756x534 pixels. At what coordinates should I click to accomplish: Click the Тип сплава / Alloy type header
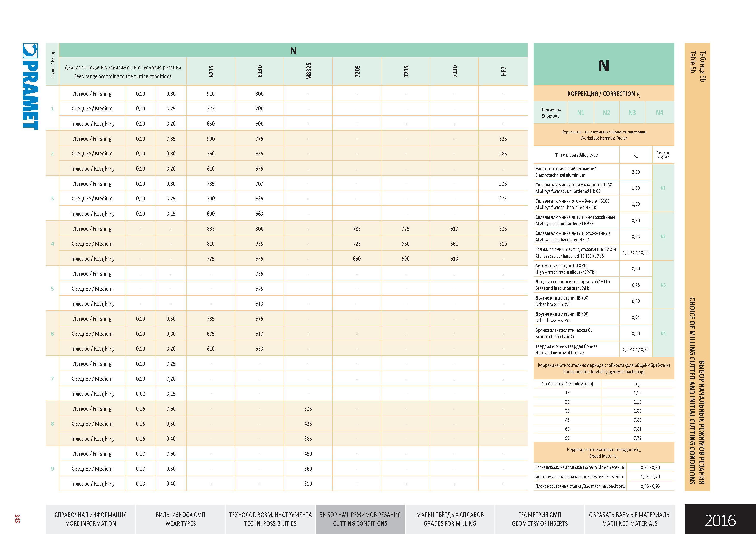click(576, 155)
